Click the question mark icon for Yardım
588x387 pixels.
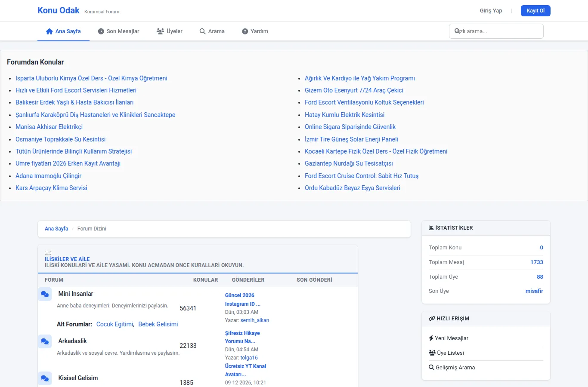pos(245,31)
